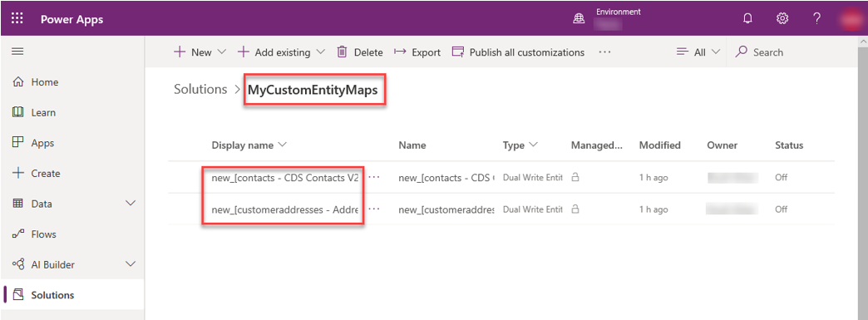Click the Delete trash can icon

(x=342, y=52)
